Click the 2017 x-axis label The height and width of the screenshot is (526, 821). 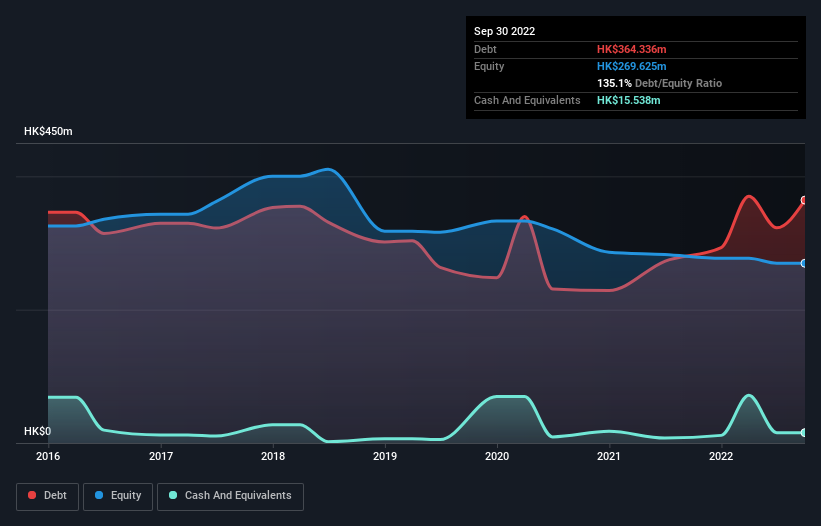click(x=161, y=456)
